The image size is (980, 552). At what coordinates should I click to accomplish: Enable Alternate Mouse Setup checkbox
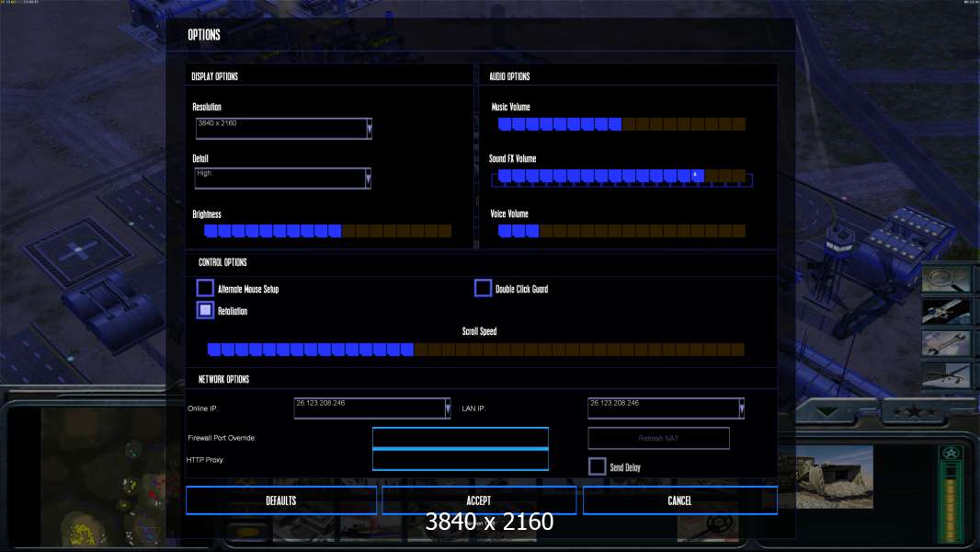tap(205, 288)
